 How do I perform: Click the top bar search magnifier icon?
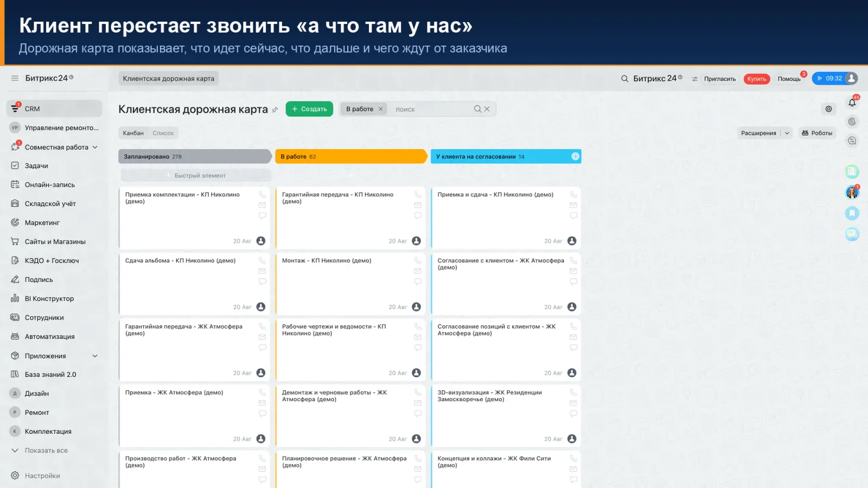pos(624,79)
